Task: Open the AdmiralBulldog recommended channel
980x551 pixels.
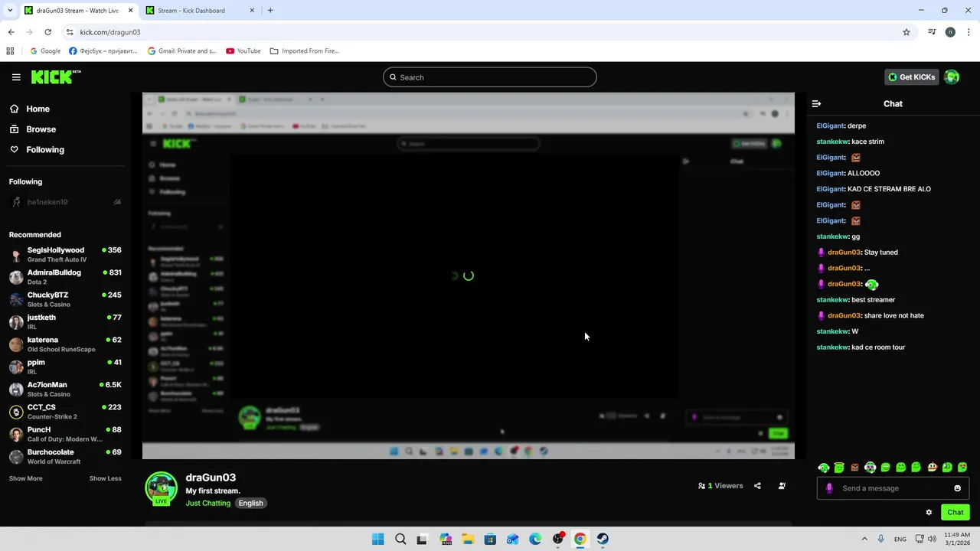Action: pyautogui.click(x=65, y=277)
